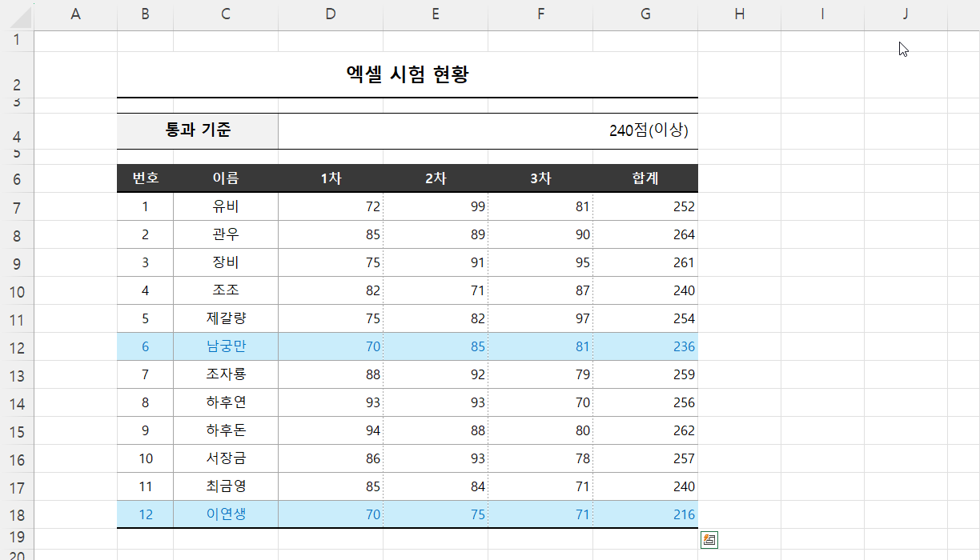The height and width of the screenshot is (560, 980).
Task: Click the 통과 기준 label cell
Action: tap(198, 131)
